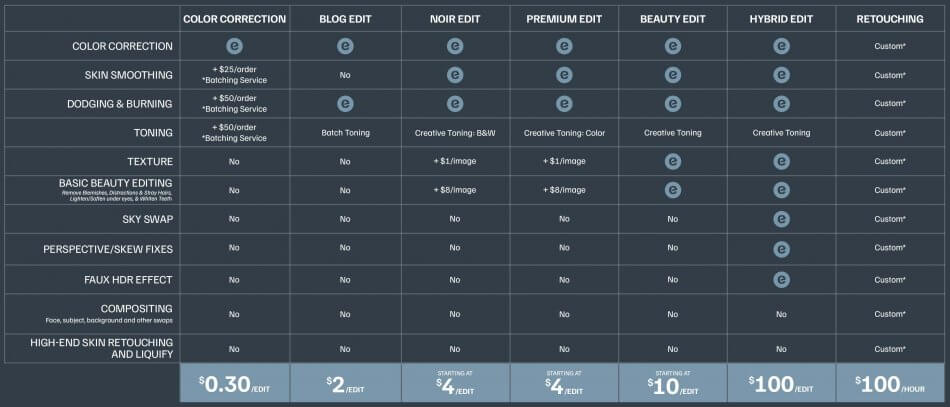Select the Blog Edit column header
Screen dimensions: 950x407
(345, 18)
